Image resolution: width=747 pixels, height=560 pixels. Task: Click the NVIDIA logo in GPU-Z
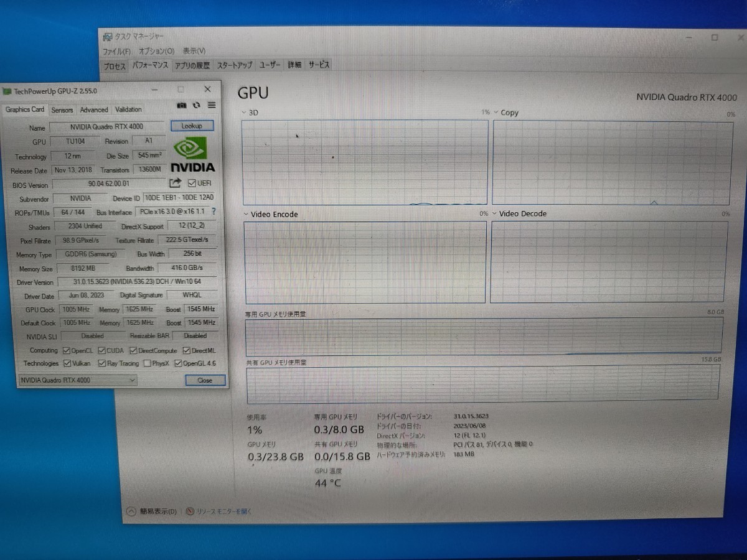click(193, 156)
